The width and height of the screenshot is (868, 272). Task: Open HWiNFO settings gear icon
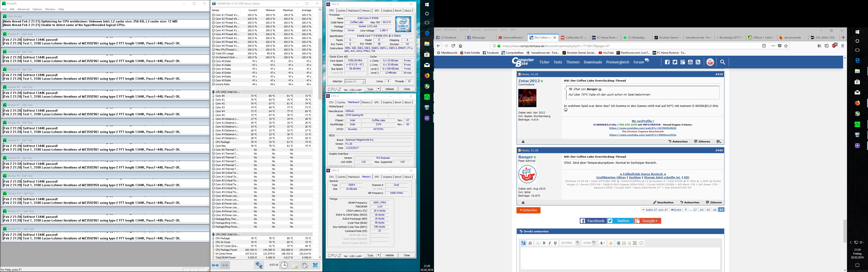coord(305,265)
